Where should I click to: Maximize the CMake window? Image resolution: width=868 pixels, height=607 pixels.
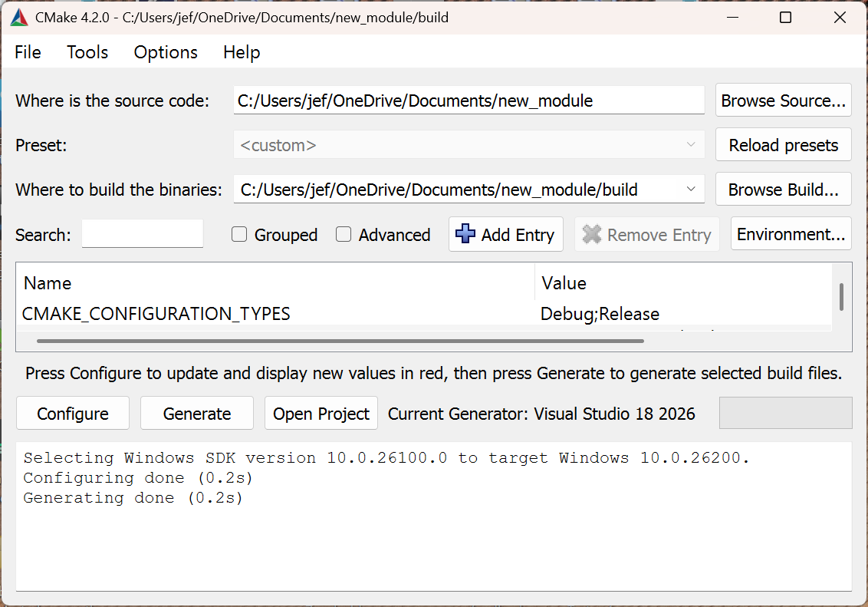tap(785, 18)
